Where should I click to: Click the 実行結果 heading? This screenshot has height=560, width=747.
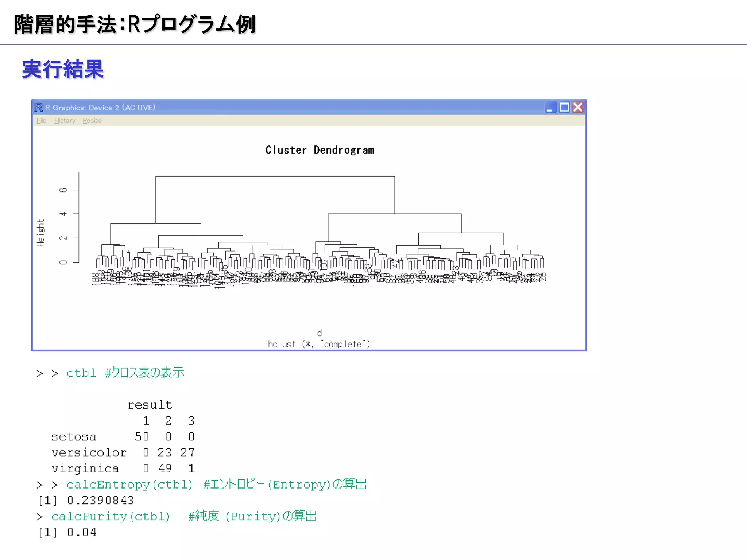click(x=63, y=69)
